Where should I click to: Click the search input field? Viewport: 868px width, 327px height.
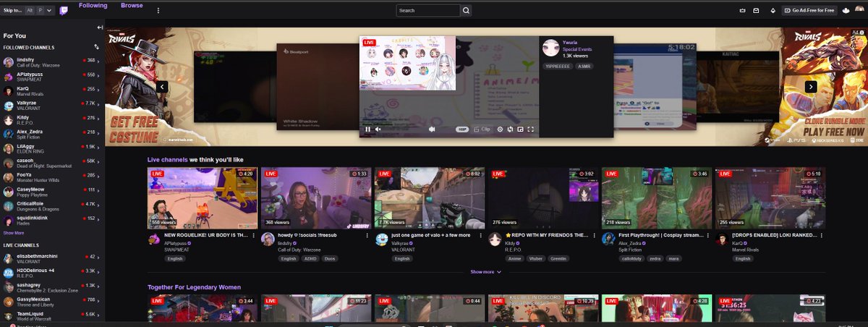pos(428,11)
